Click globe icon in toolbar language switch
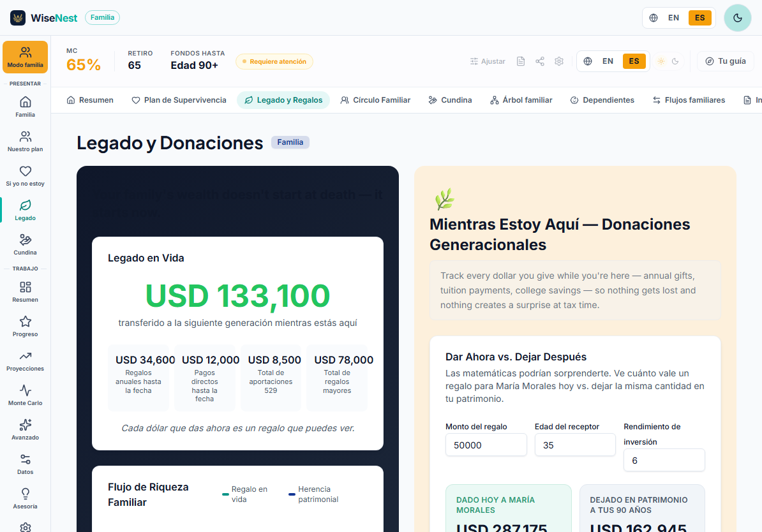 (588, 61)
